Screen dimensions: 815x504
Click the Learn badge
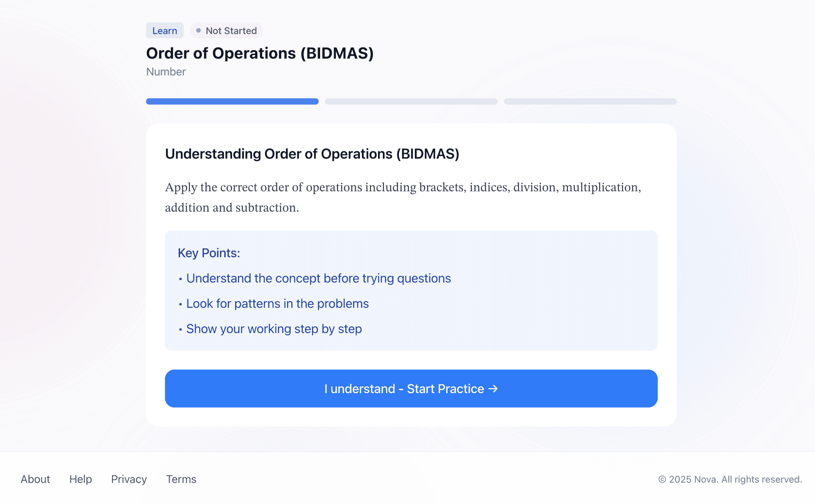click(165, 31)
